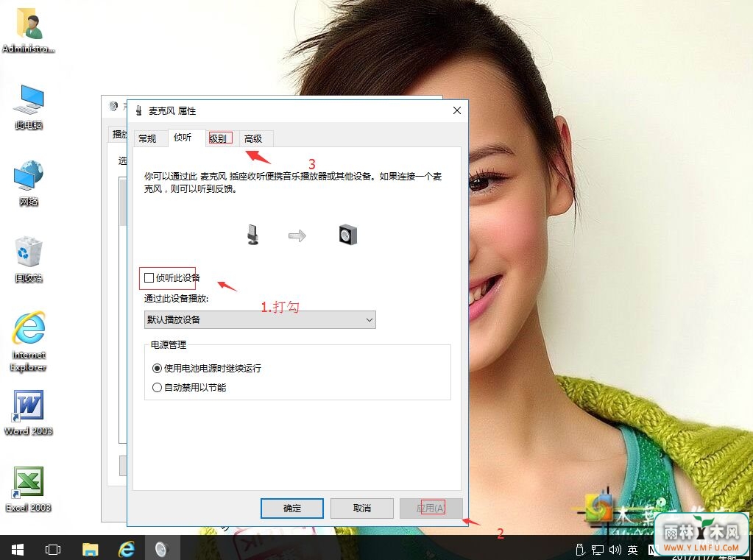Open the Word 2003 desktop shortcut
Image resolution: width=753 pixels, height=560 pixels.
[29, 412]
